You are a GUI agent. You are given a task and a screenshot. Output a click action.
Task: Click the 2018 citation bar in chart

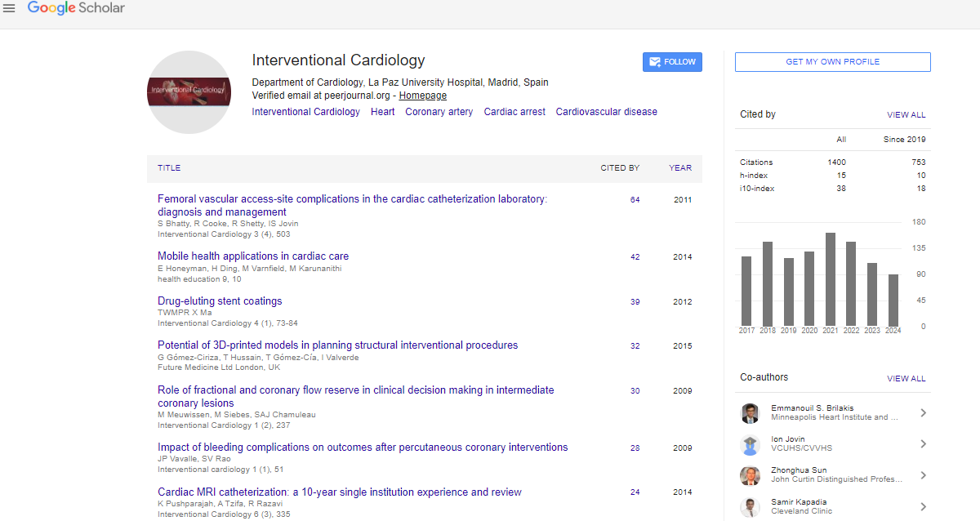click(x=768, y=283)
